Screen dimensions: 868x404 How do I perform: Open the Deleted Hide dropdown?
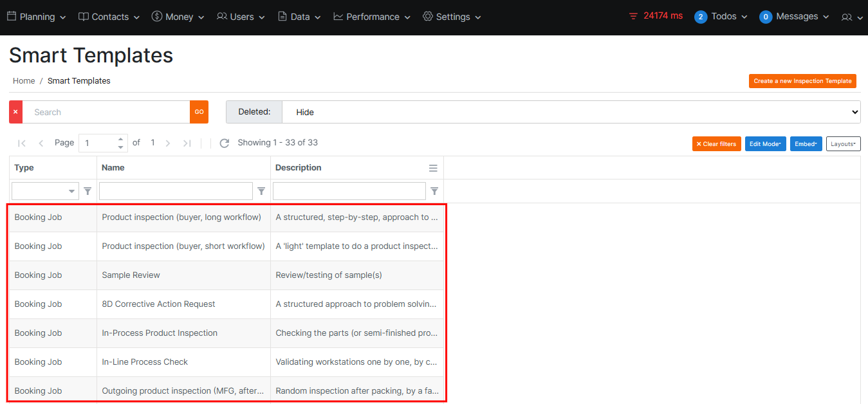(571, 112)
